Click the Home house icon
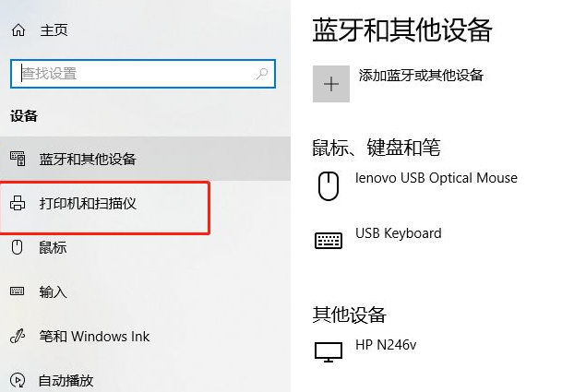Viewport: 574px width, 392px height. coord(18,30)
